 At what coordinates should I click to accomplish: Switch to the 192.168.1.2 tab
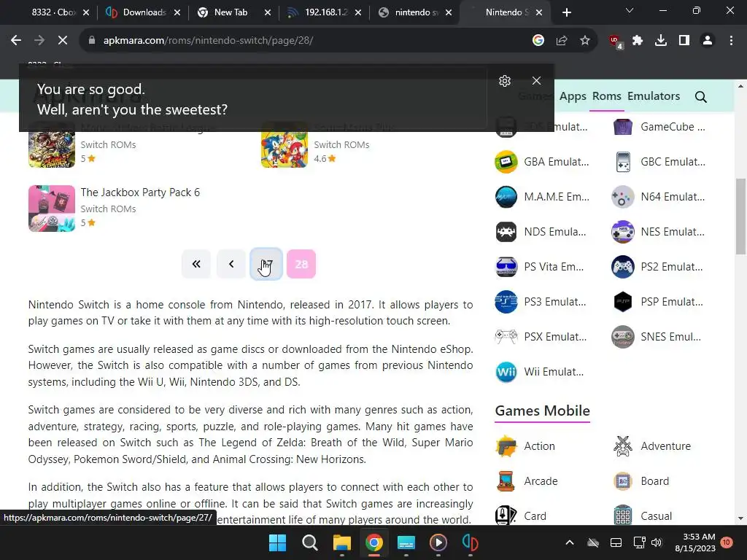tap(324, 12)
